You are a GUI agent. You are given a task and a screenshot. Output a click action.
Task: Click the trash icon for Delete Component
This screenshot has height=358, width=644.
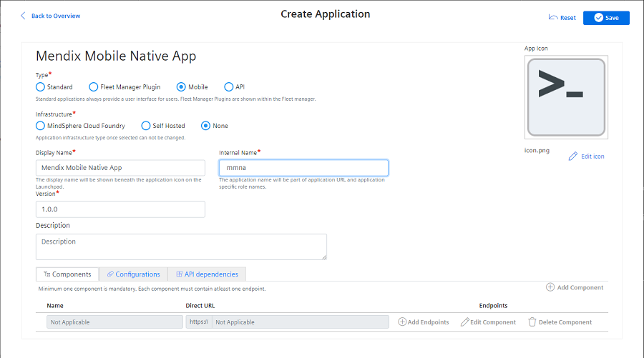pos(532,322)
